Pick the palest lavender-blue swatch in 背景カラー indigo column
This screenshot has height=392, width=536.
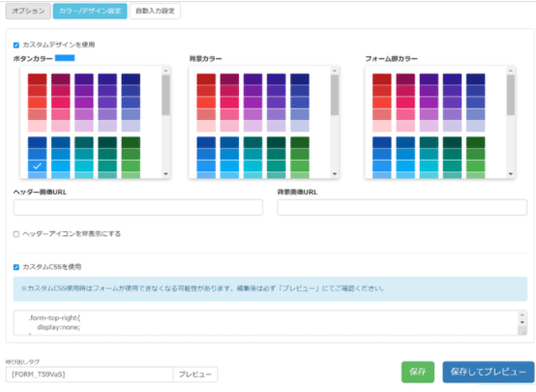coord(300,126)
